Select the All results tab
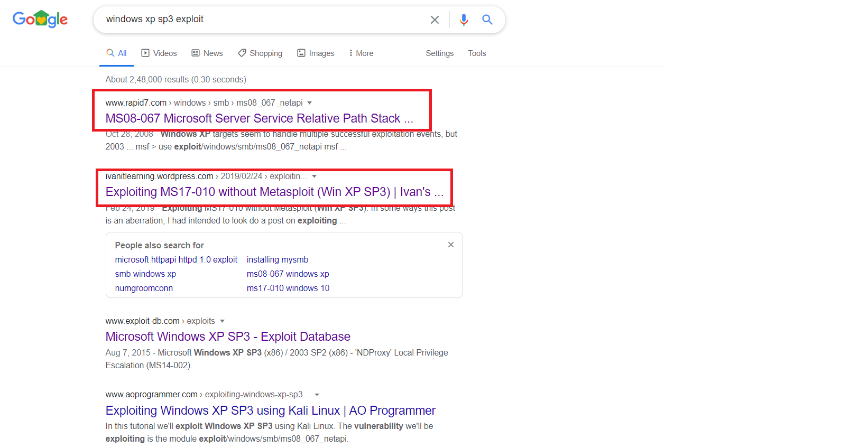Viewport: 868px width, 448px height. pos(116,53)
